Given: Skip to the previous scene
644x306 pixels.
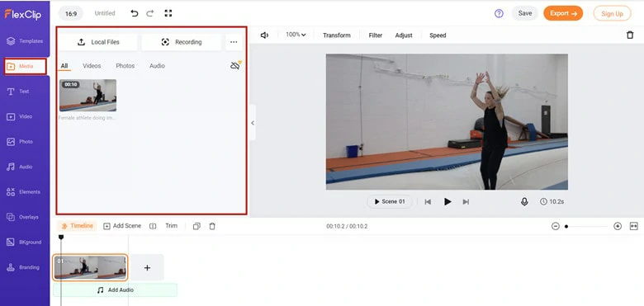Looking at the screenshot, I should pos(428,202).
